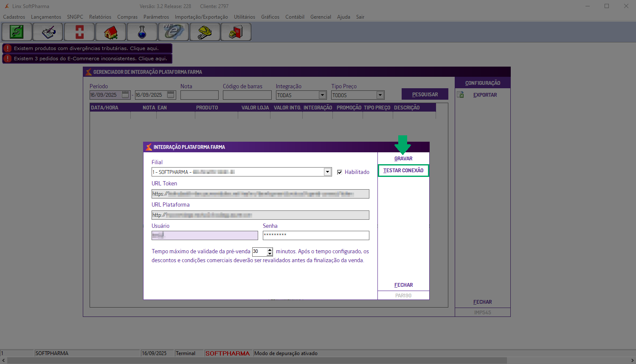Image resolution: width=636 pixels, height=364 pixels.
Task: Click 'Modo de depuração ativado' in status bar
Action: (x=286, y=353)
